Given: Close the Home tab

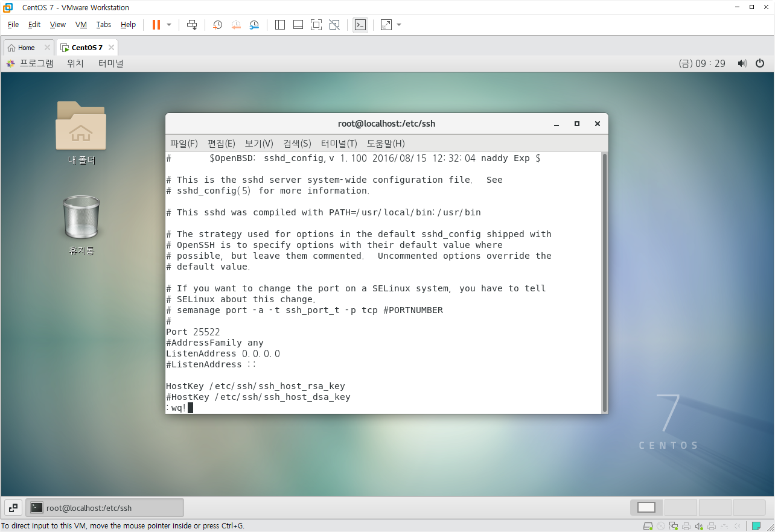Looking at the screenshot, I should click(47, 48).
